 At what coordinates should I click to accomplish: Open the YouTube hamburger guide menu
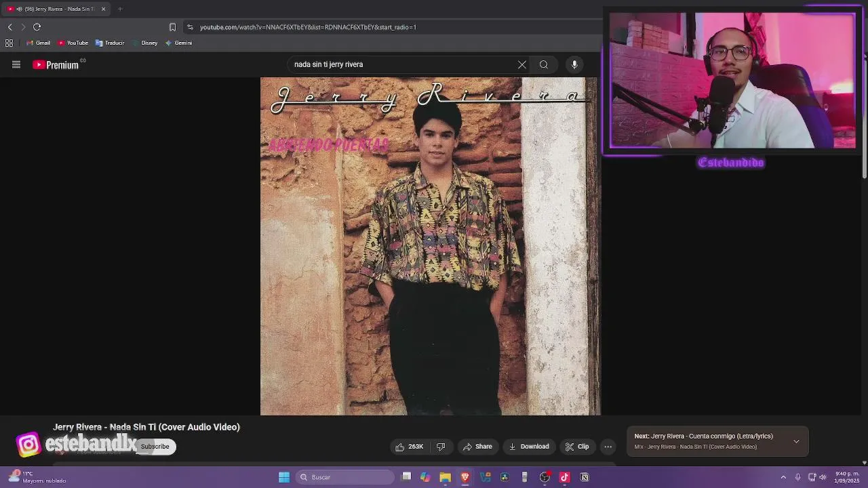16,64
